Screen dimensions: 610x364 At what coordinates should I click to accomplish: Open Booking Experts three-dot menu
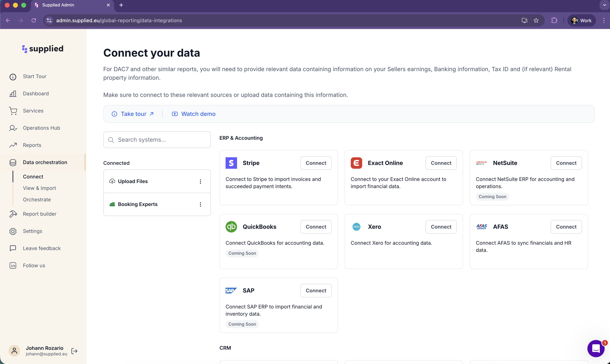click(x=200, y=205)
